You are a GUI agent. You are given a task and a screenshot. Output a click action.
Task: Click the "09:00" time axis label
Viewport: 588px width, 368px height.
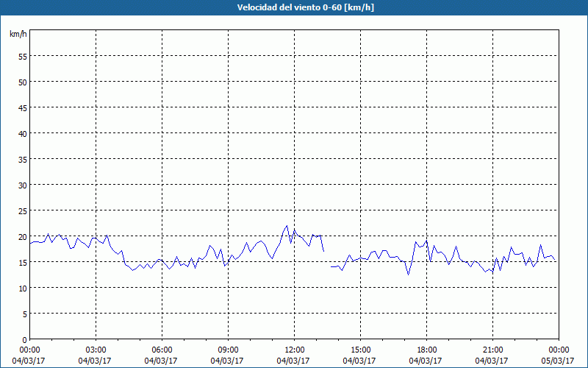tap(228, 350)
